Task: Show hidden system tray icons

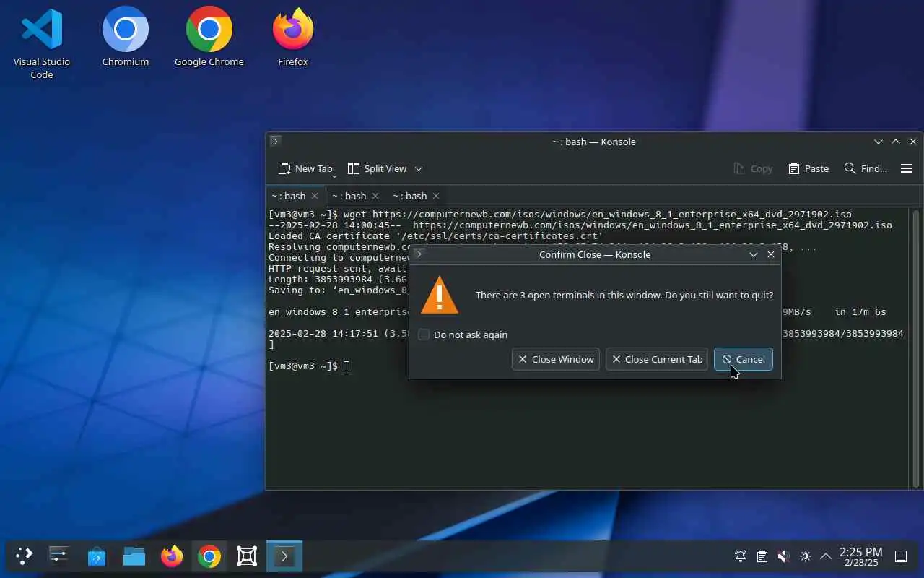Action: tap(826, 556)
